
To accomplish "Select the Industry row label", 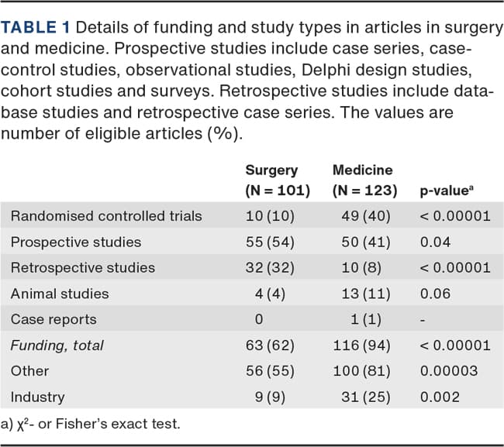I will 38,397.
